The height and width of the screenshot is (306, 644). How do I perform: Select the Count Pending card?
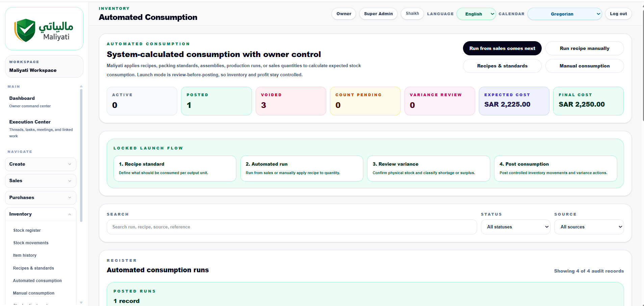365,101
